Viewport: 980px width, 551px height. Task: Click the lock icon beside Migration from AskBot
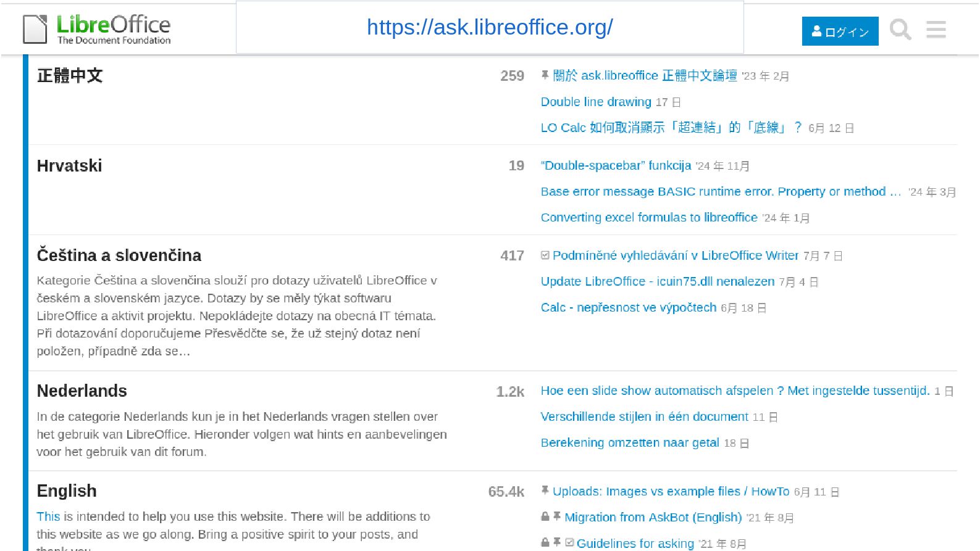[x=545, y=516]
